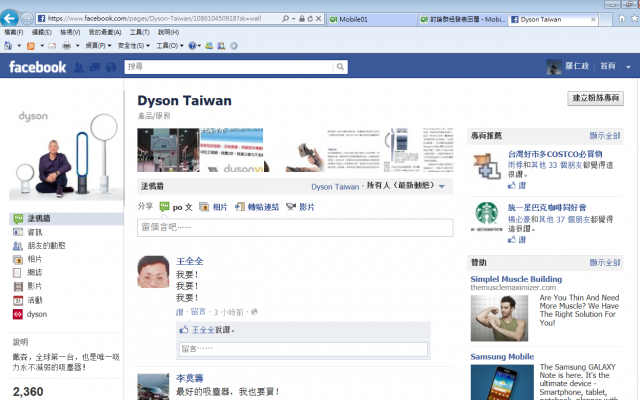The image size is (640, 400).
Task: Choose the 轉貼連結 share option
Action: pyautogui.click(x=257, y=207)
